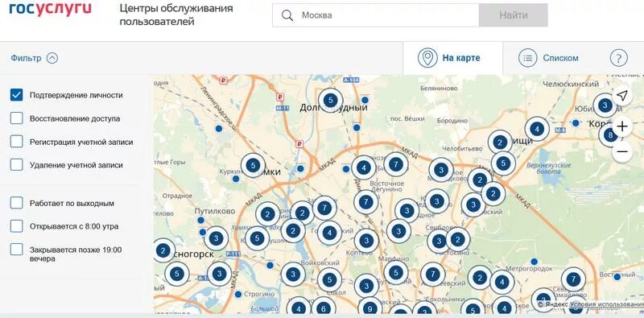Image resolution: width=644 pixels, height=318 pixels.
Task: Zoom out the map with minus button
Action: tap(622, 151)
